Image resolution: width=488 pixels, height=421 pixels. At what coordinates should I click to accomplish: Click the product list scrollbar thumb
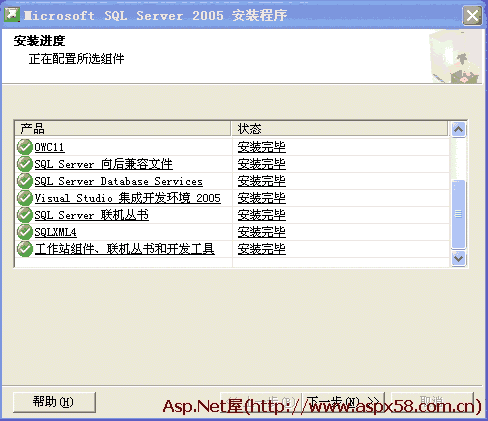click(459, 214)
